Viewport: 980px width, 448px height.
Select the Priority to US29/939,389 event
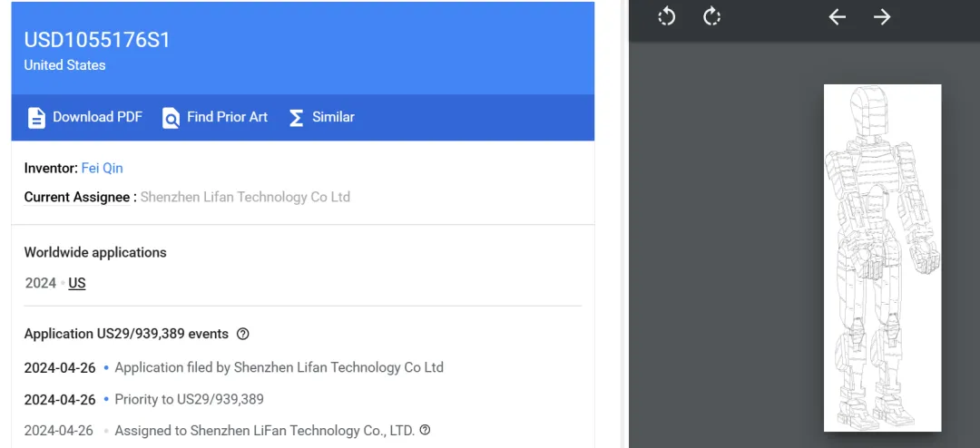[x=189, y=399]
